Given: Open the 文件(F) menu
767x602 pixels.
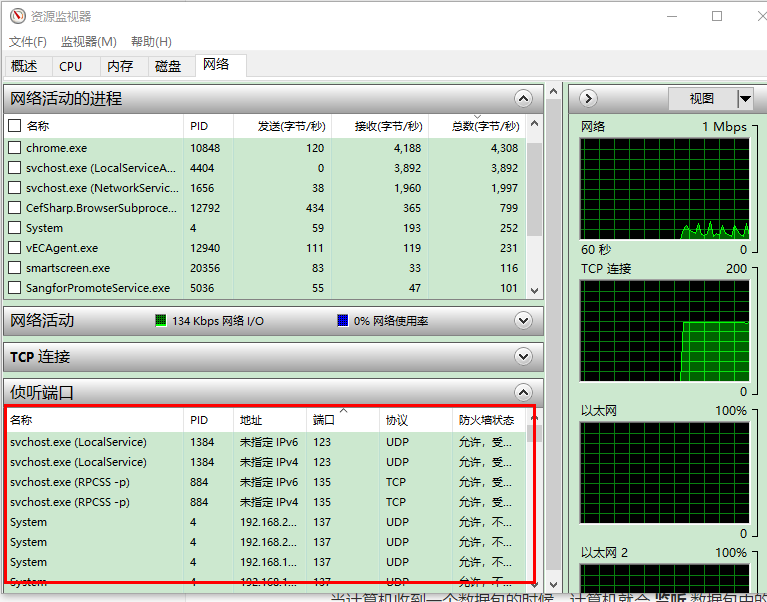Looking at the screenshot, I should coord(28,42).
